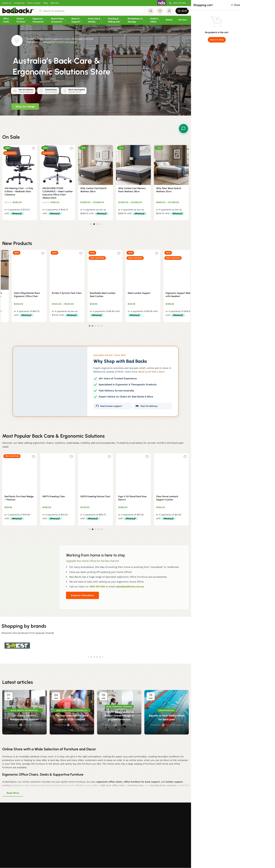Viewport: 275px width, 868px height.
Task: Click Return To Shop in cart
Action: point(217,40)
